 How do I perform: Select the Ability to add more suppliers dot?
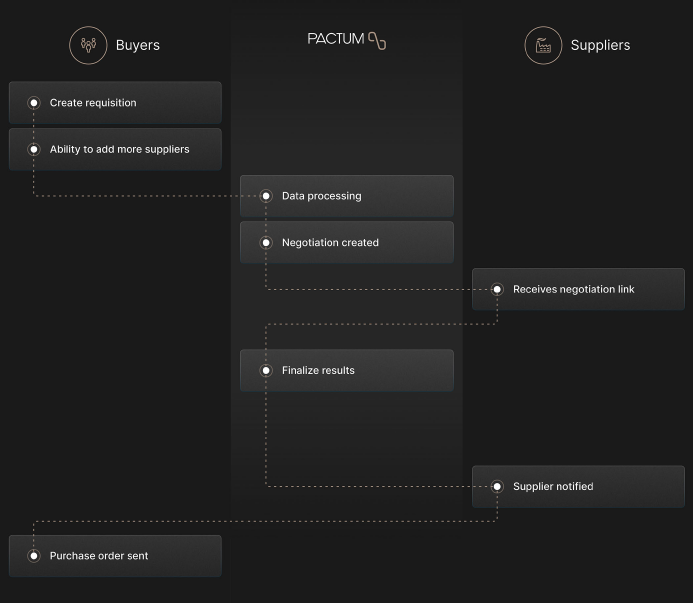coord(34,149)
